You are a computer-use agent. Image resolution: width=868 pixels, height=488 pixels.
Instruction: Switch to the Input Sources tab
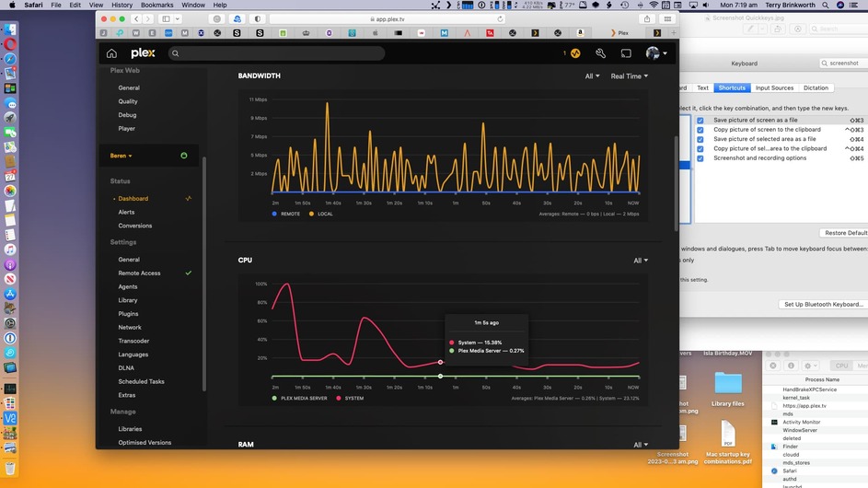coord(774,88)
